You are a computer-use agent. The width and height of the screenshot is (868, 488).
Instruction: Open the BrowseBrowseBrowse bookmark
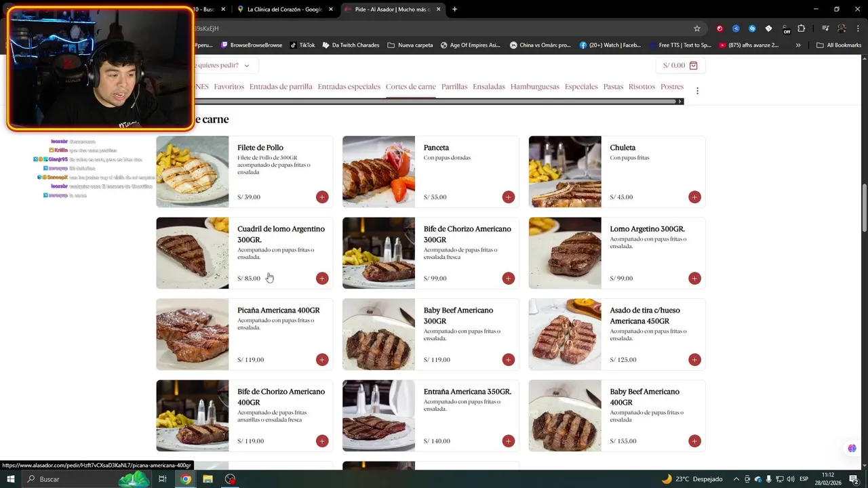click(x=252, y=45)
